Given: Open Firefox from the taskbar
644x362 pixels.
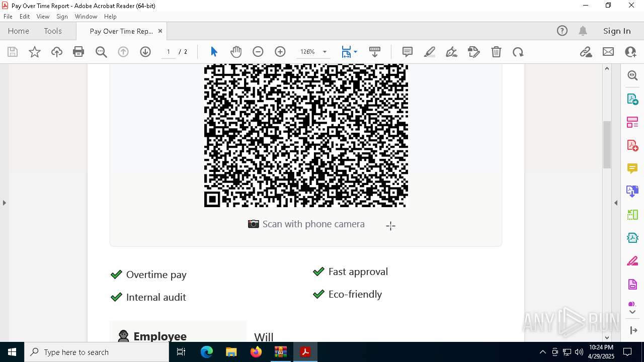Looking at the screenshot, I should click(x=256, y=352).
